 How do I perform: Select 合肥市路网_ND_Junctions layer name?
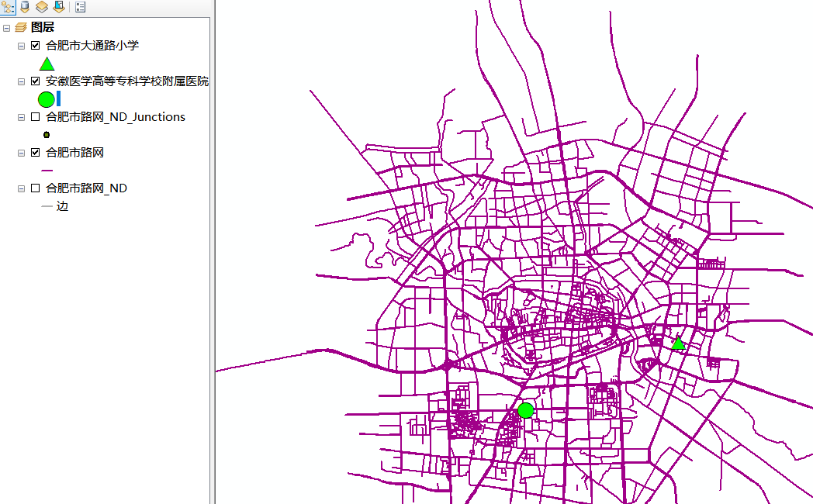pyautogui.click(x=115, y=117)
